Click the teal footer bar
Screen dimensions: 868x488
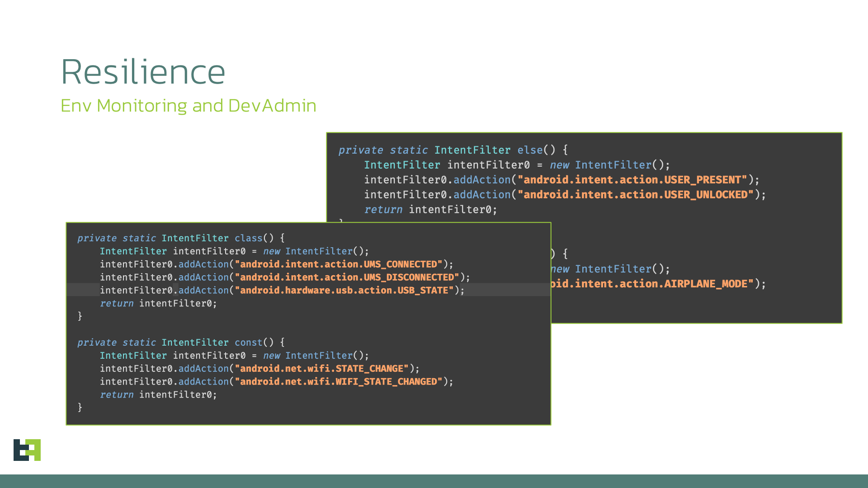tap(434, 481)
